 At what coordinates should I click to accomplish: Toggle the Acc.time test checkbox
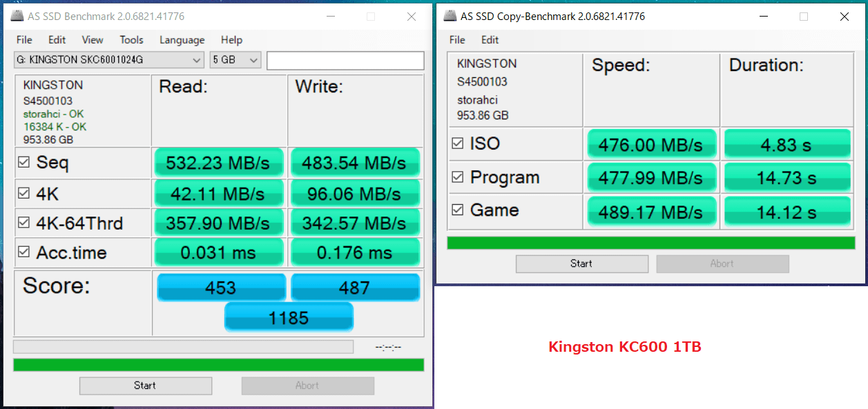[x=24, y=252]
